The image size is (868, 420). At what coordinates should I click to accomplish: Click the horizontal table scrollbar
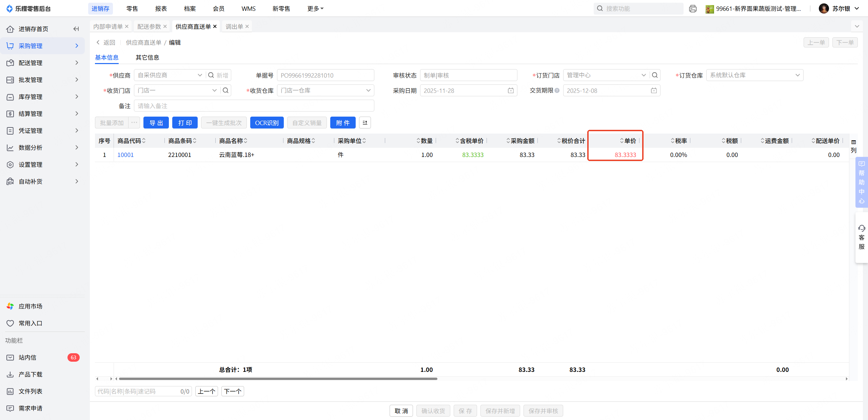tap(278, 379)
